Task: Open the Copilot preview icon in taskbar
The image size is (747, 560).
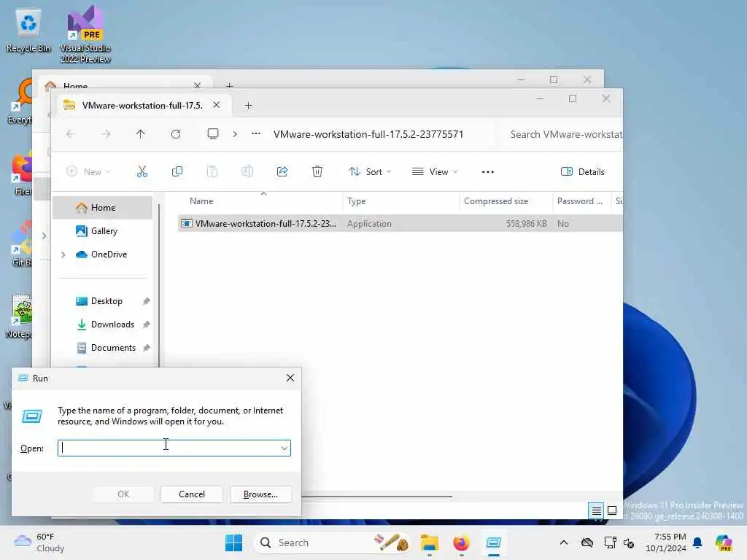Action: (724, 542)
